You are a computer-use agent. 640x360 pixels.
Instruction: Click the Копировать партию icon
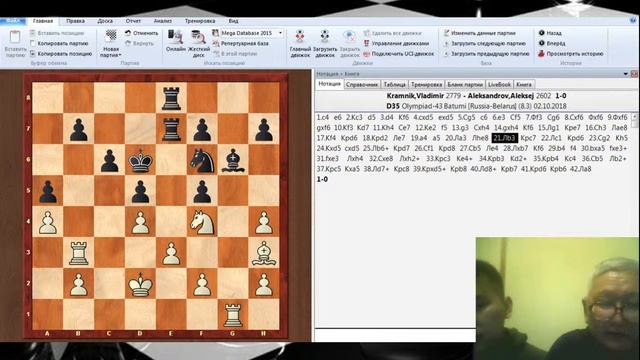tap(33, 43)
